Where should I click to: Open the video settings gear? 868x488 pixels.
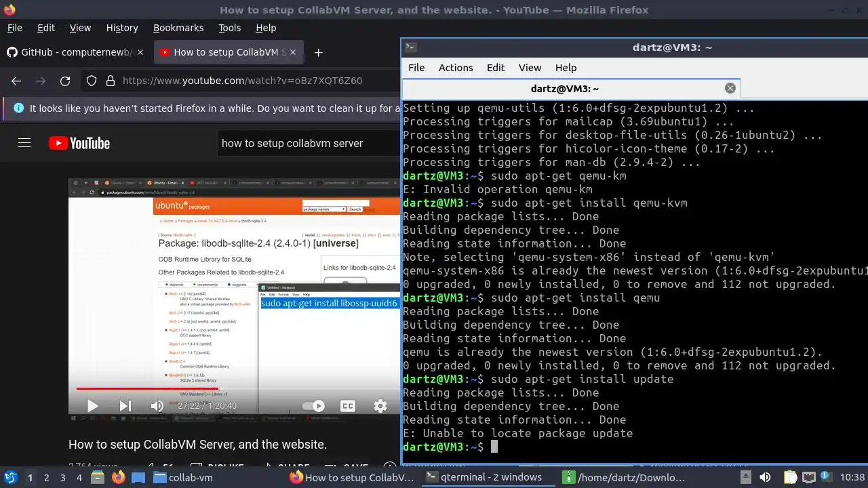pos(380,406)
